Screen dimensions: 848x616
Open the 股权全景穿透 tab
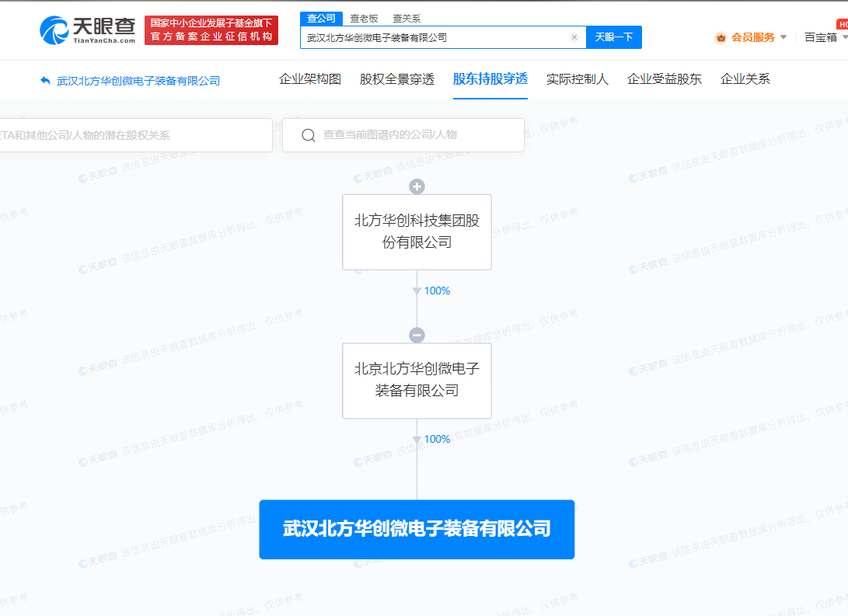(x=397, y=79)
